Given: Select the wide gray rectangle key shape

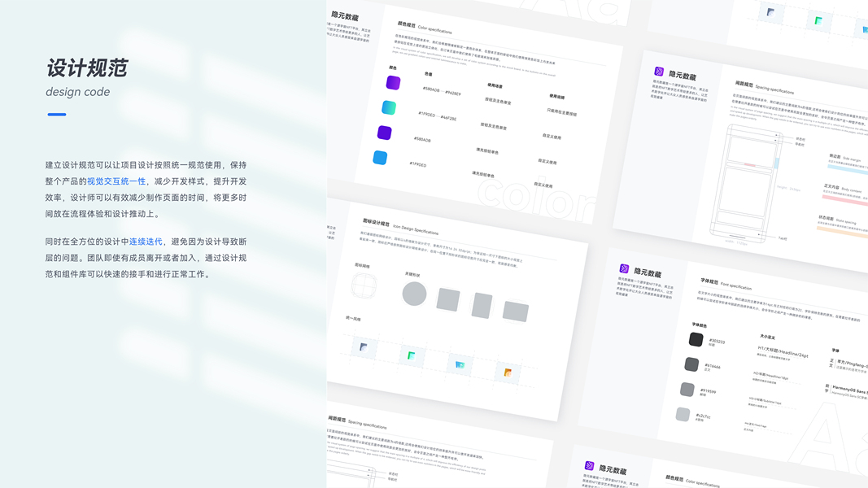Looking at the screenshot, I should click(x=516, y=312).
